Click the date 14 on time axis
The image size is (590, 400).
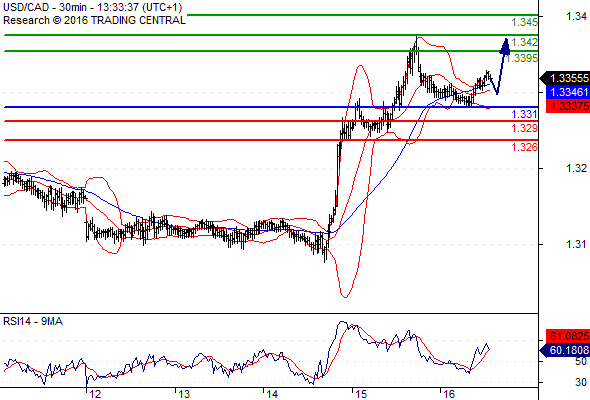pyautogui.click(x=272, y=395)
